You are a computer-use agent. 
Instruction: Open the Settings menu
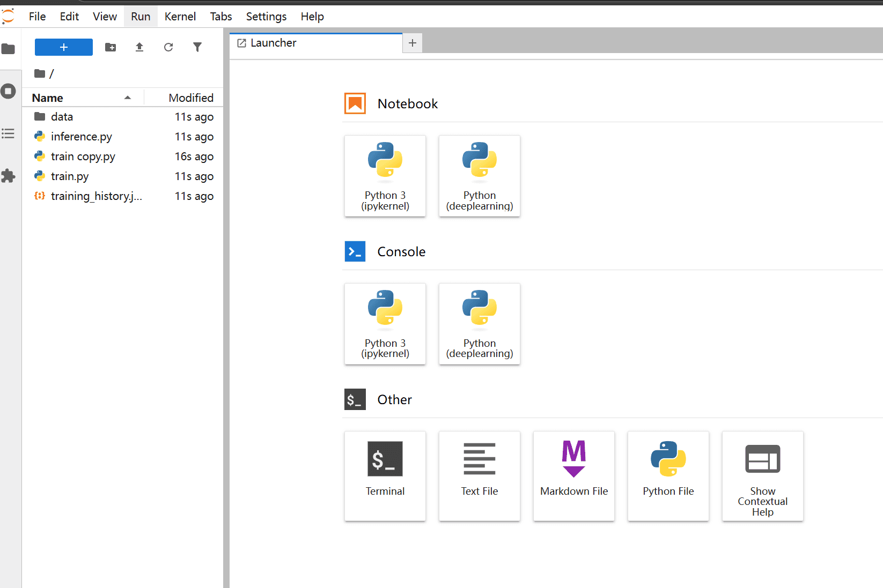point(266,17)
